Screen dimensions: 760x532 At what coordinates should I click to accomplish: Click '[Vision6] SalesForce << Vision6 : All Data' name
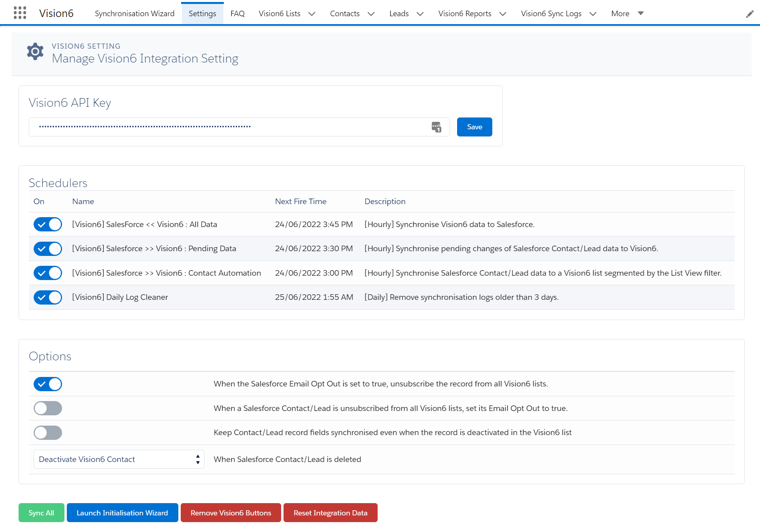[x=145, y=224]
